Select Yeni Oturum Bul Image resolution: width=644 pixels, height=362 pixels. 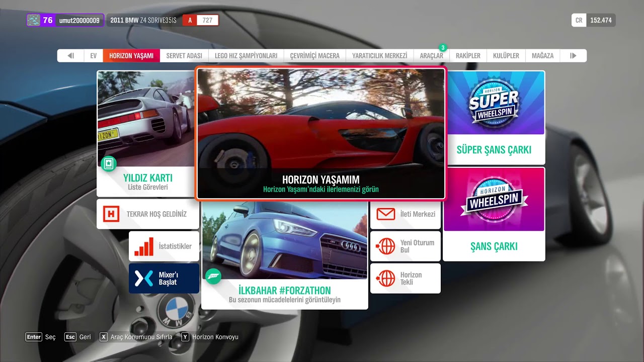point(406,246)
